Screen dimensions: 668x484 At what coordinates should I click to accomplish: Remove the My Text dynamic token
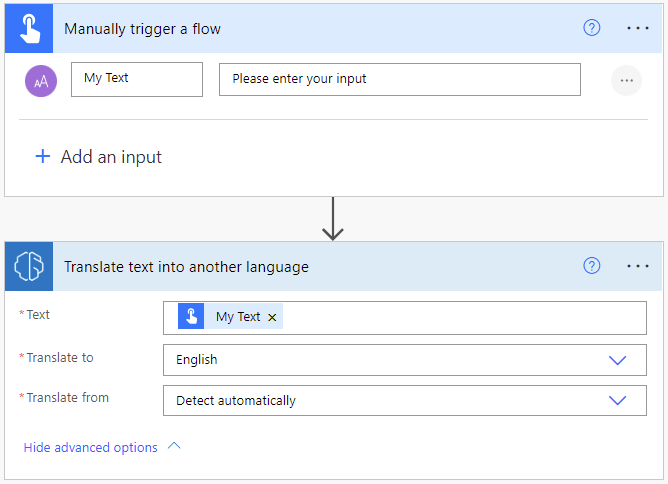point(273,317)
